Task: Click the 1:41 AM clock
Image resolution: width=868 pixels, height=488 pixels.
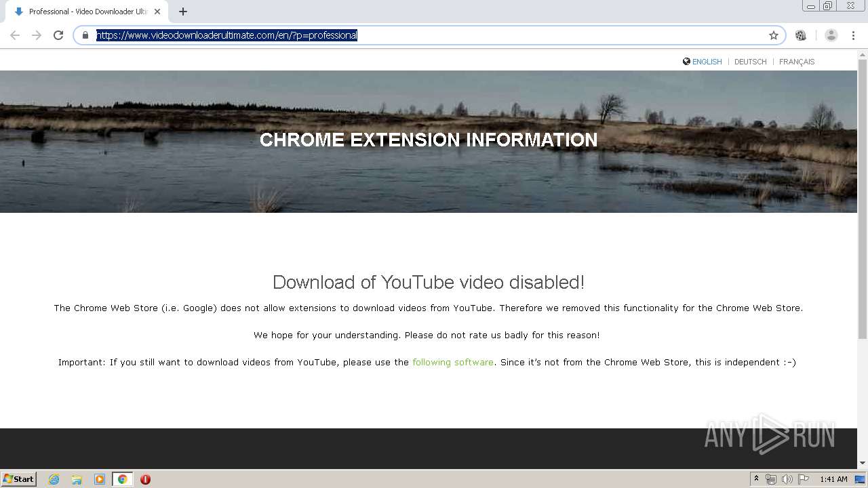Action: (833, 479)
